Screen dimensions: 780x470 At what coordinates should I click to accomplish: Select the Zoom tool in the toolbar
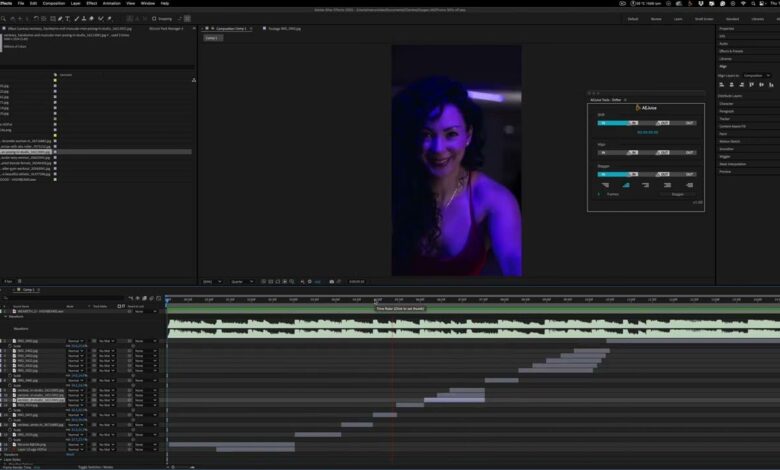tap(4, 19)
